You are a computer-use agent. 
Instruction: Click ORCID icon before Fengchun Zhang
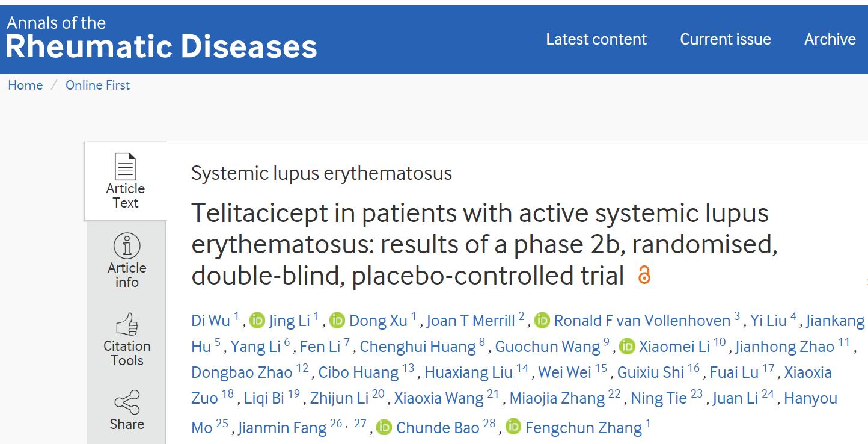point(513,427)
